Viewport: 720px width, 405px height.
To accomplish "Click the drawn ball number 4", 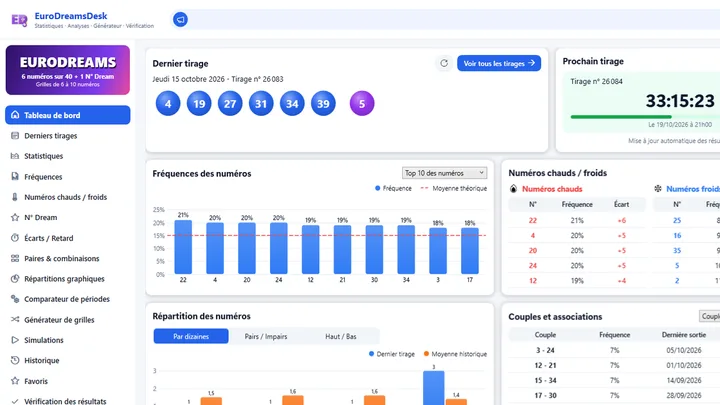I will tap(168, 104).
